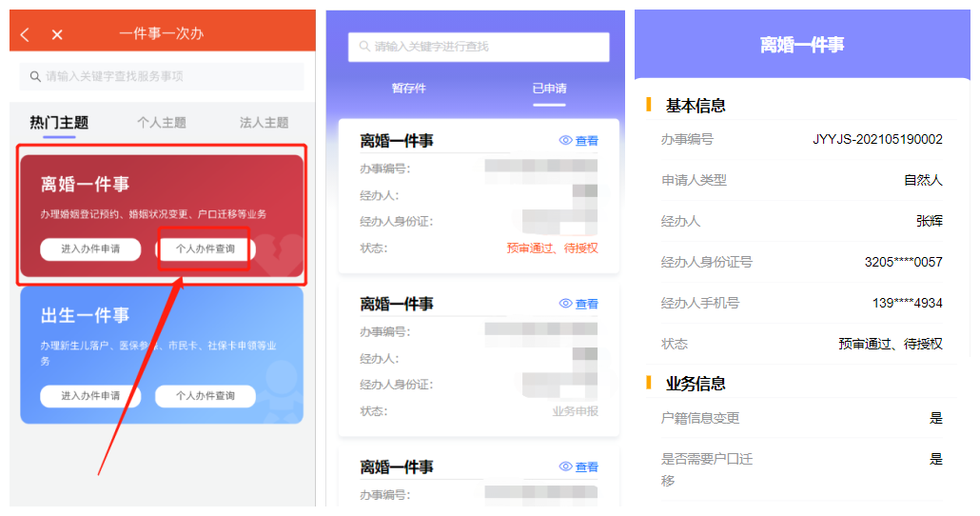
Task: View the record with status 业务申报
Action: pos(578,304)
